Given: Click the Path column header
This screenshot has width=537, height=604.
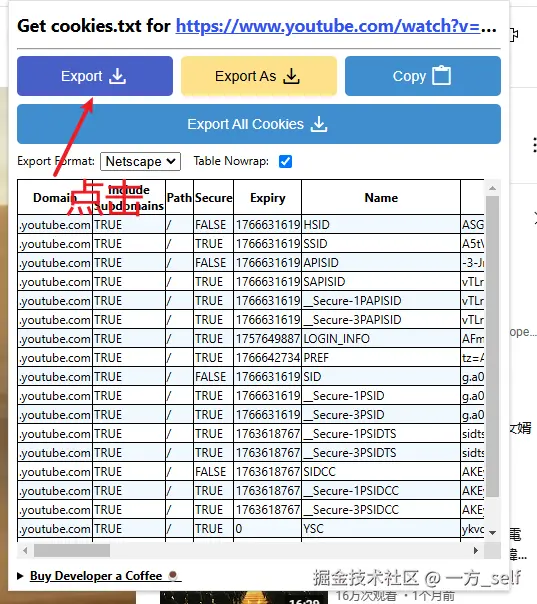Looking at the screenshot, I should click(179, 198).
